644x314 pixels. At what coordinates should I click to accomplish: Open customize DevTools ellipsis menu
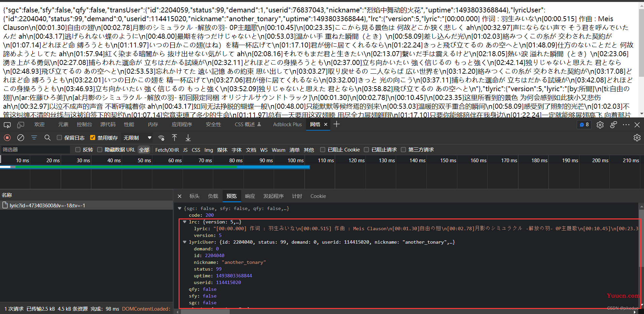tap(626, 125)
